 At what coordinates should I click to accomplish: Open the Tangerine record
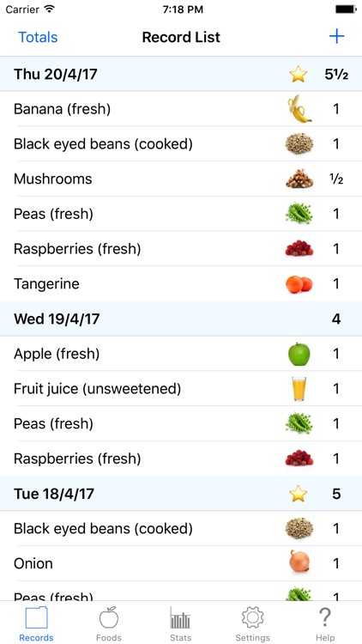tap(181, 284)
